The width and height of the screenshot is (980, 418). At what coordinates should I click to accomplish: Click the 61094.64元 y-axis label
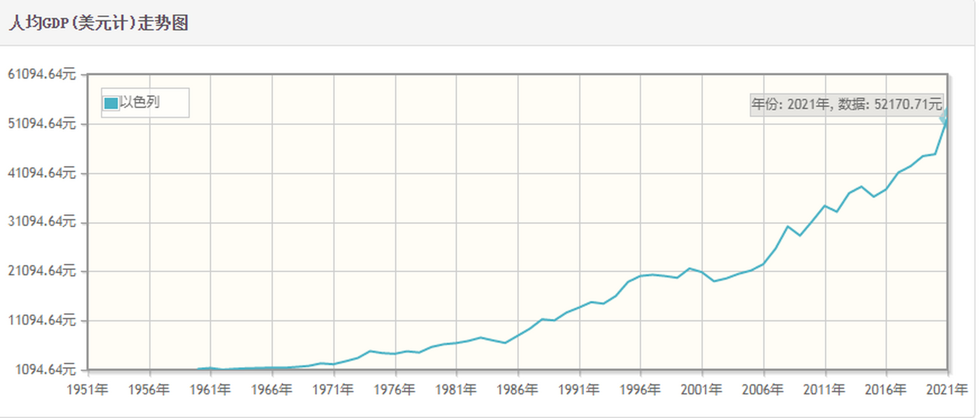[x=42, y=74]
